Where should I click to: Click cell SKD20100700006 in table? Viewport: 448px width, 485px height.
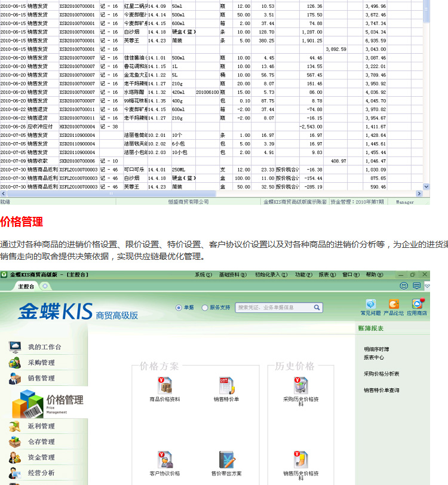click(x=79, y=161)
